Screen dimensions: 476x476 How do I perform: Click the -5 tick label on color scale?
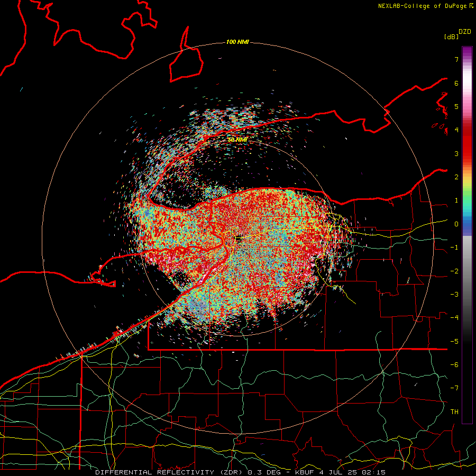point(454,342)
